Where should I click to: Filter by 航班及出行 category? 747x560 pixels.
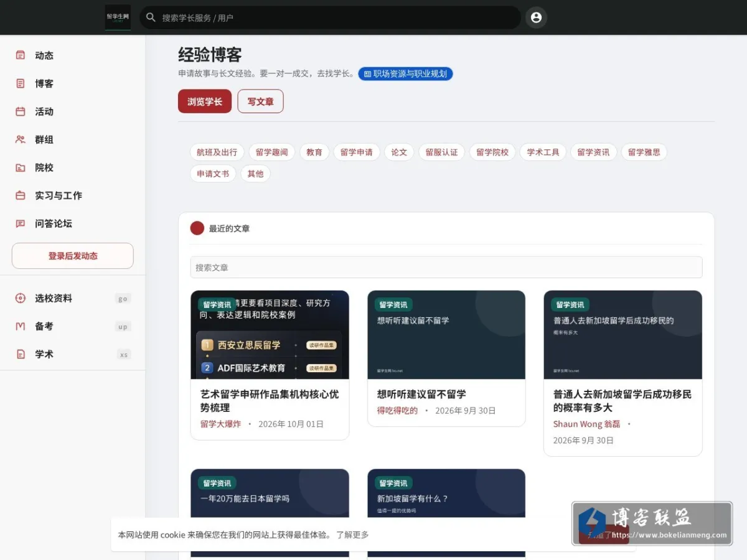coord(217,152)
